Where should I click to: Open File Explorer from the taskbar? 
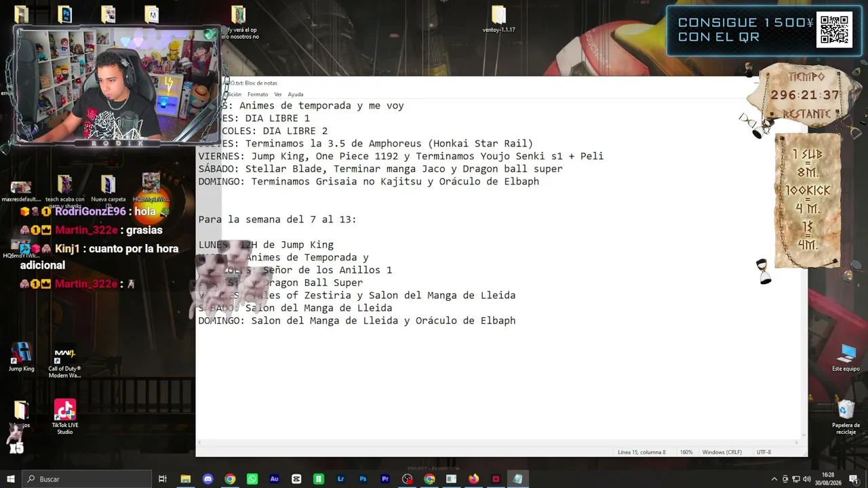coord(185,479)
